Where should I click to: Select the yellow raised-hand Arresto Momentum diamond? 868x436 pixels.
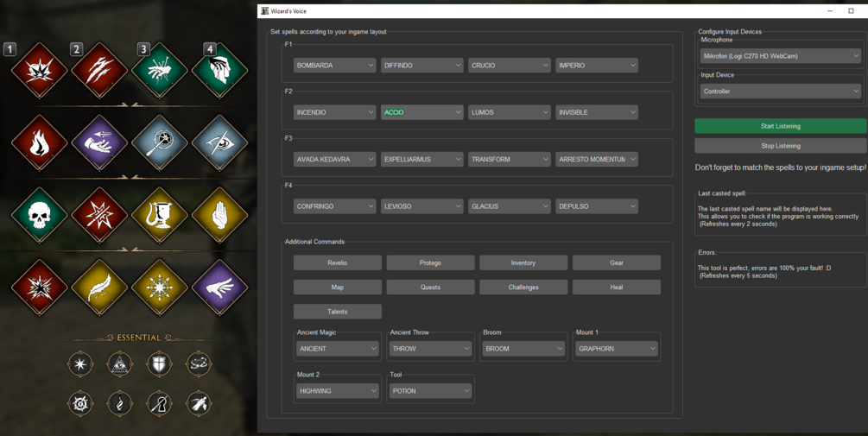point(219,215)
